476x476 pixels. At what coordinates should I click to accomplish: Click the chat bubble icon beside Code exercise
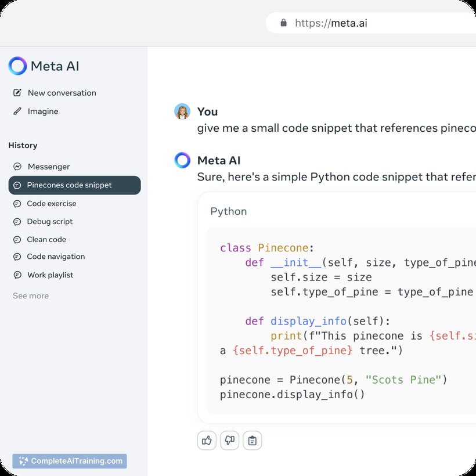coord(17,203)
